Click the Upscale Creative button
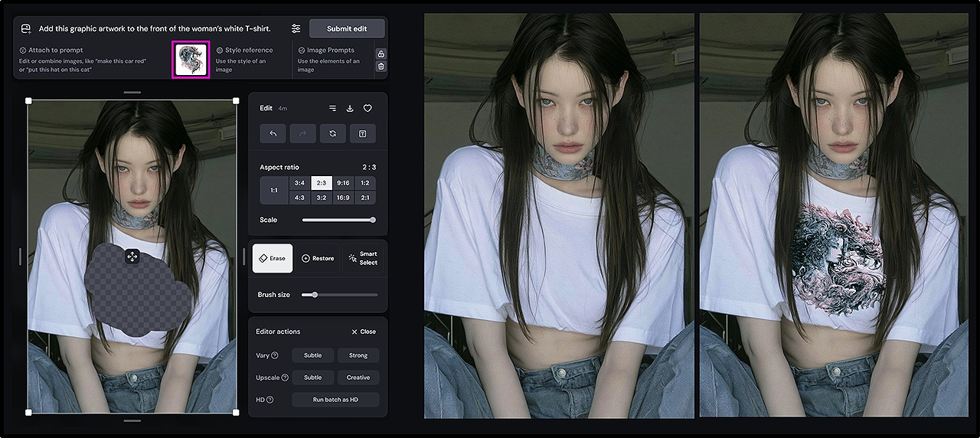This screenshot has height=438, width=980. (358, 378)
